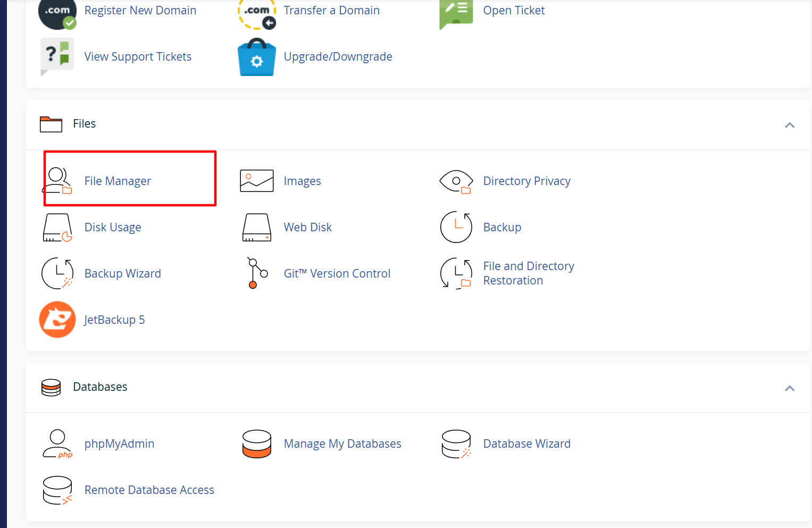Image resolution: width=812 pixels, height=528 pixels.
Task: Click the Files folder heading icon
Action: 51,124
